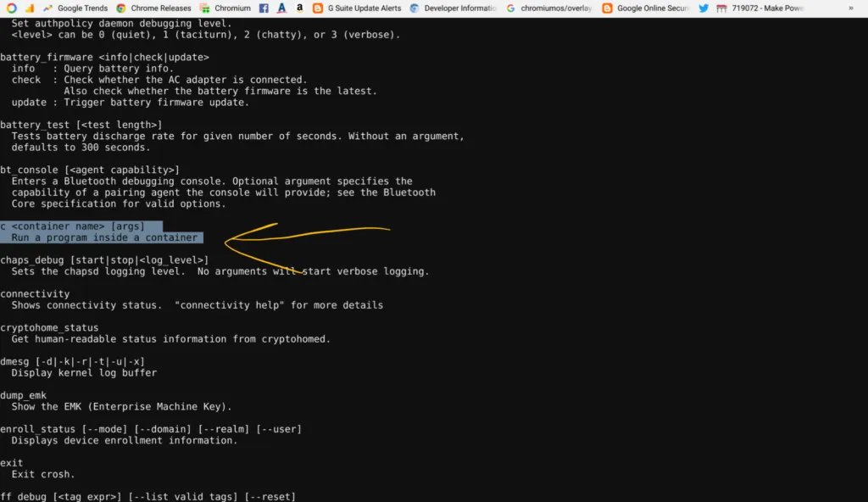Click the 'exit' command line
The width and height of the screenshot is (868, 502).
(x=12, y=463)
